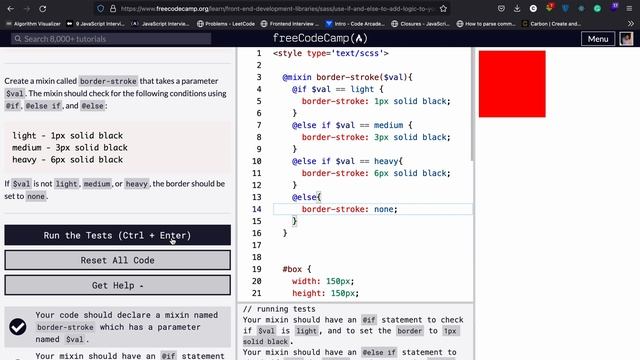Image resolution: width=640 pixels, height=360 pixels.
Task: Click the Reset All Code button
Action: pyautogui.click(x=118, y=260)
